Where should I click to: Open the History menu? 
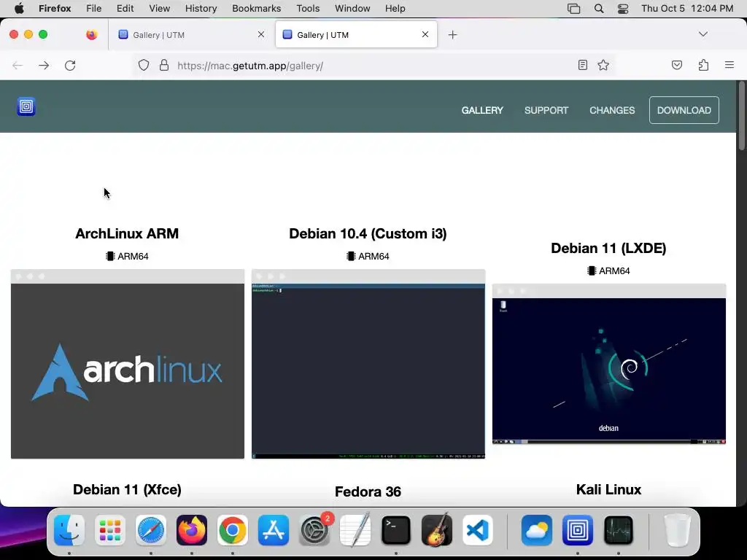201,9
